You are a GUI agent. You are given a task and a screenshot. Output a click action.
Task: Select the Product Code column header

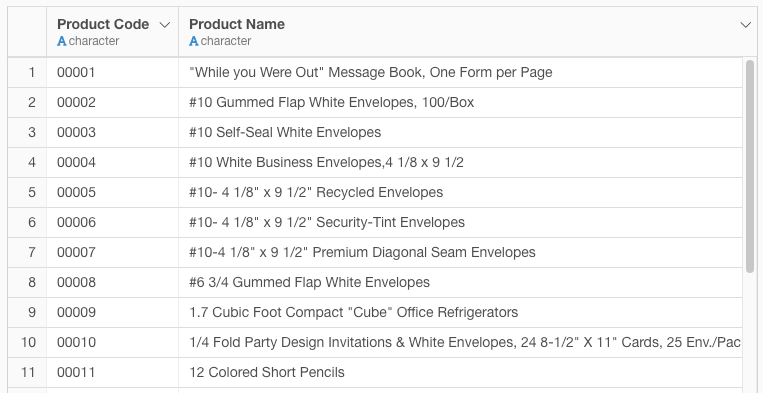112,32
